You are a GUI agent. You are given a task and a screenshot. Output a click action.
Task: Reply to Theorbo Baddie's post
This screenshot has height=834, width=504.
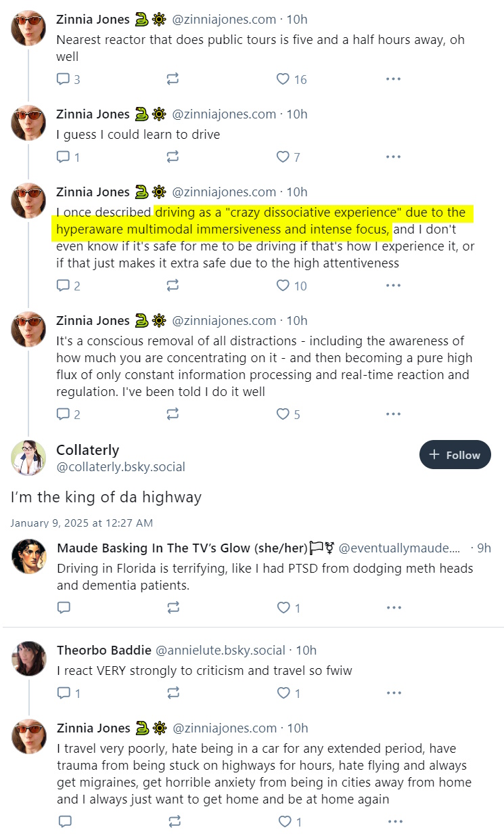pyautogui.click(x=68, y=693)
